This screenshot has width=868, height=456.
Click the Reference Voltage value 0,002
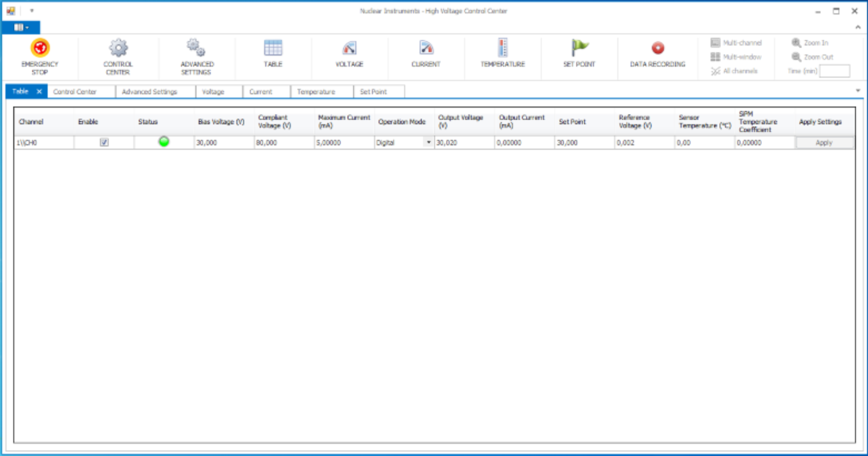[644, 142]
